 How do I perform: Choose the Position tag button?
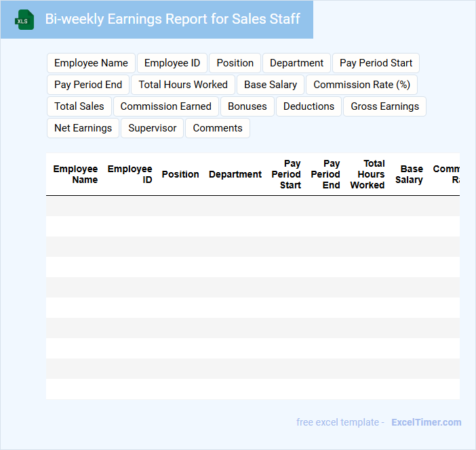click(235, 63)
